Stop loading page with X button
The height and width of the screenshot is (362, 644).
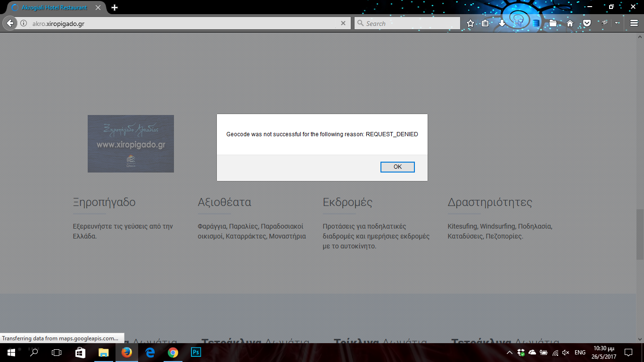click(343, 23)
